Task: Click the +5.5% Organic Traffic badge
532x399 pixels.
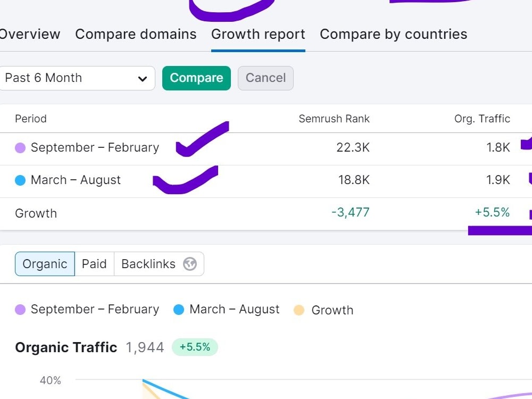Action: point(195,347)
